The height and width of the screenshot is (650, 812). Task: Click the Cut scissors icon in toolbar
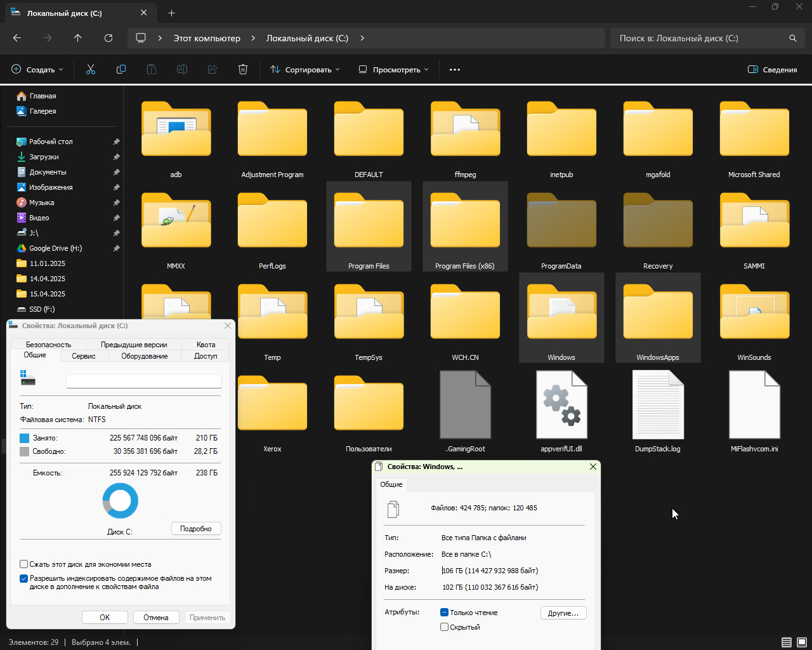[91, 70]
